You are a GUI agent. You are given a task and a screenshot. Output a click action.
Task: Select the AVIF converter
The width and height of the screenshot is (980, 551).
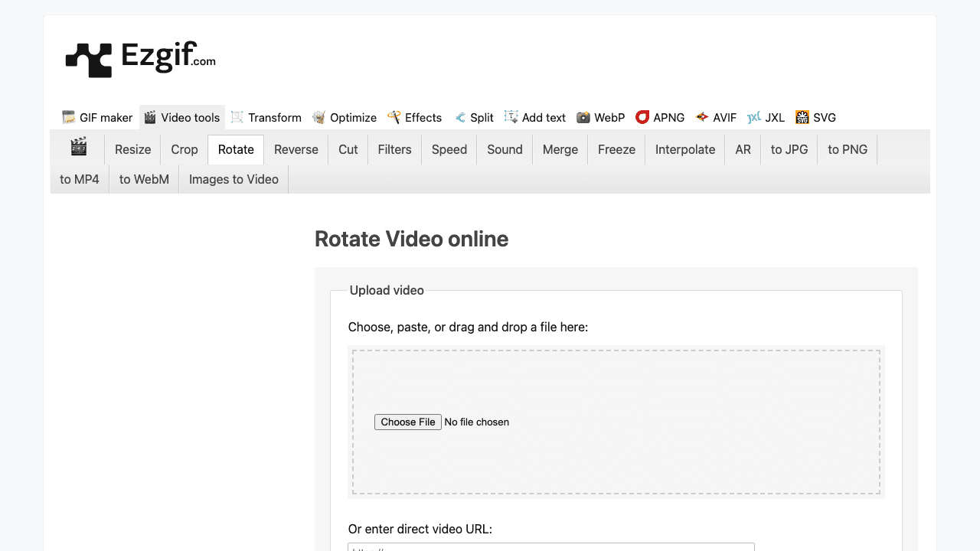pos(716,117)
